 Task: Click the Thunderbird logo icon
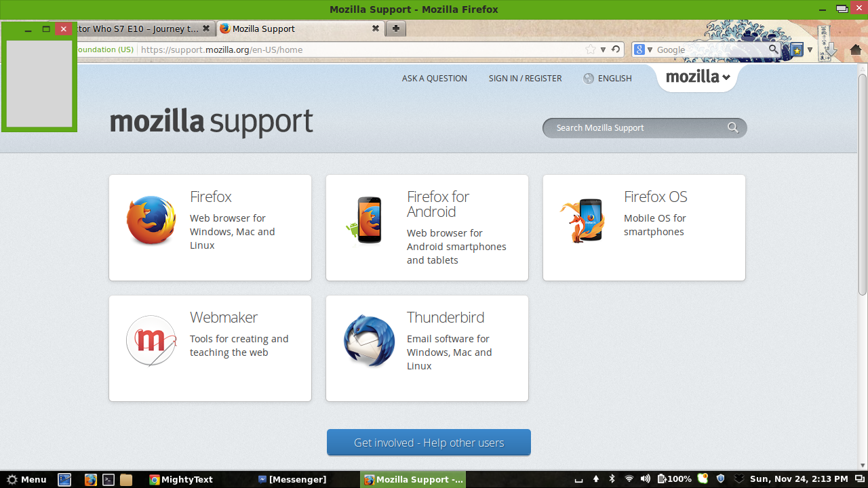point(369,341)
